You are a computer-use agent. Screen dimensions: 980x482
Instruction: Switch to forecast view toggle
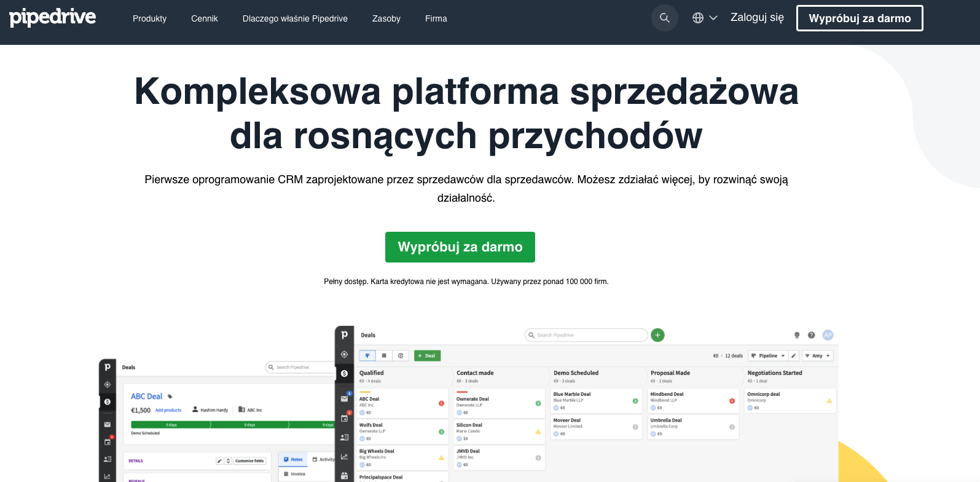click(x=401, y=355)
